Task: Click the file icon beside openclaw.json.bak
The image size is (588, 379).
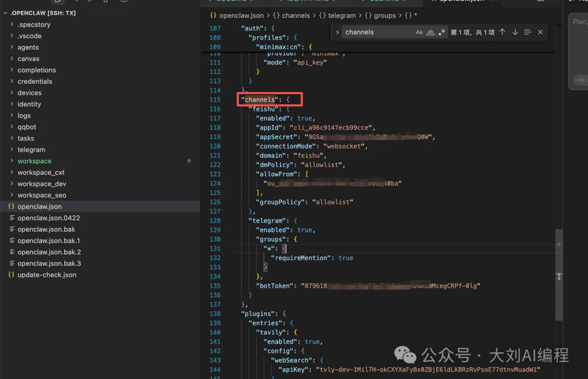Action: tap(11, 229)
